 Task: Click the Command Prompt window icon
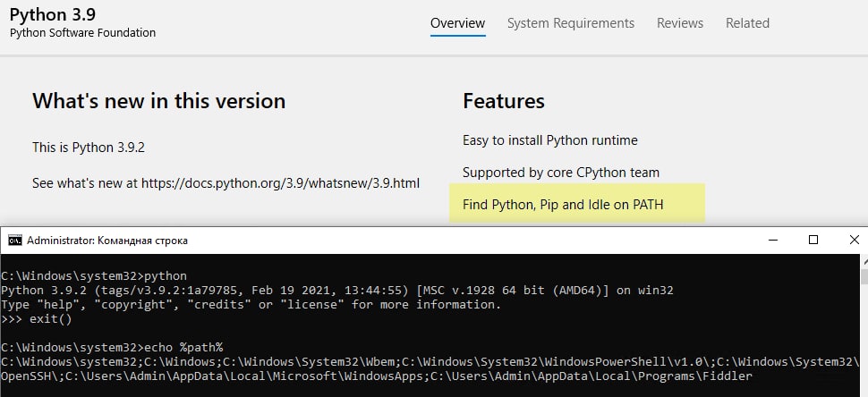click(15, 241)
